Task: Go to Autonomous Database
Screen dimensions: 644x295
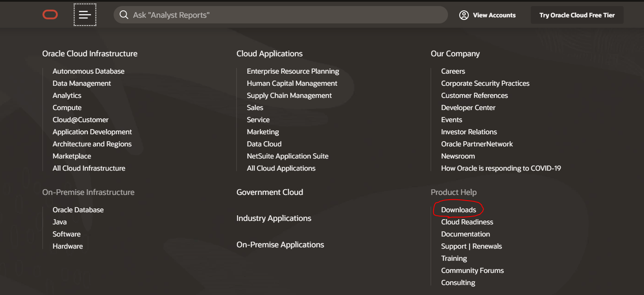Action: click(x=88, y=71)
